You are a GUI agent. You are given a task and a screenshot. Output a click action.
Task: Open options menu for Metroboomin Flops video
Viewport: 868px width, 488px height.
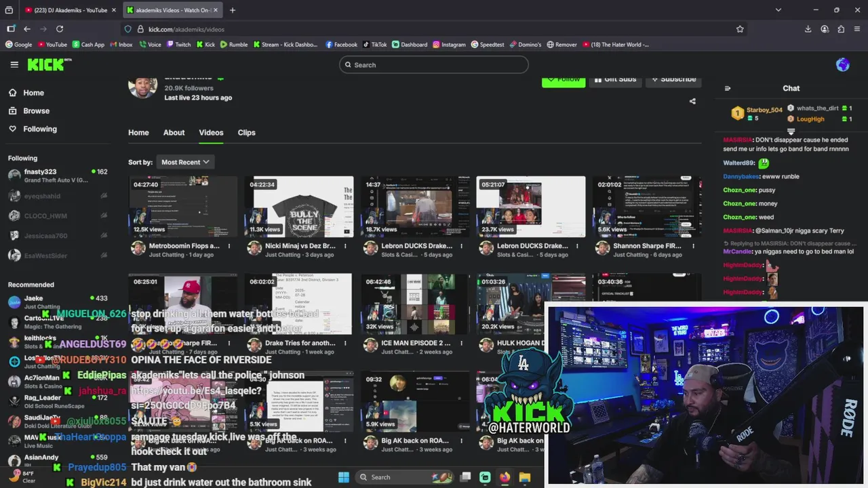tap(229, 246)
